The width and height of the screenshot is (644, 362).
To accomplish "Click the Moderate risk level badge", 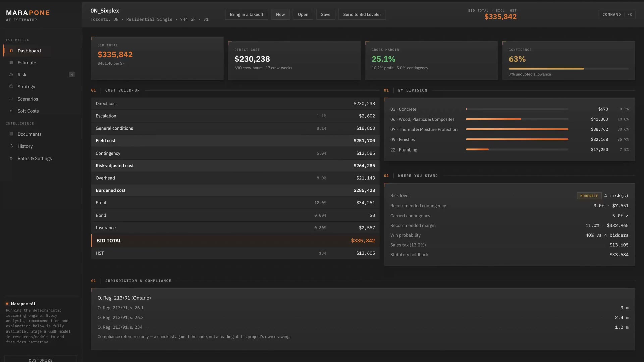I will coord(589,196).
